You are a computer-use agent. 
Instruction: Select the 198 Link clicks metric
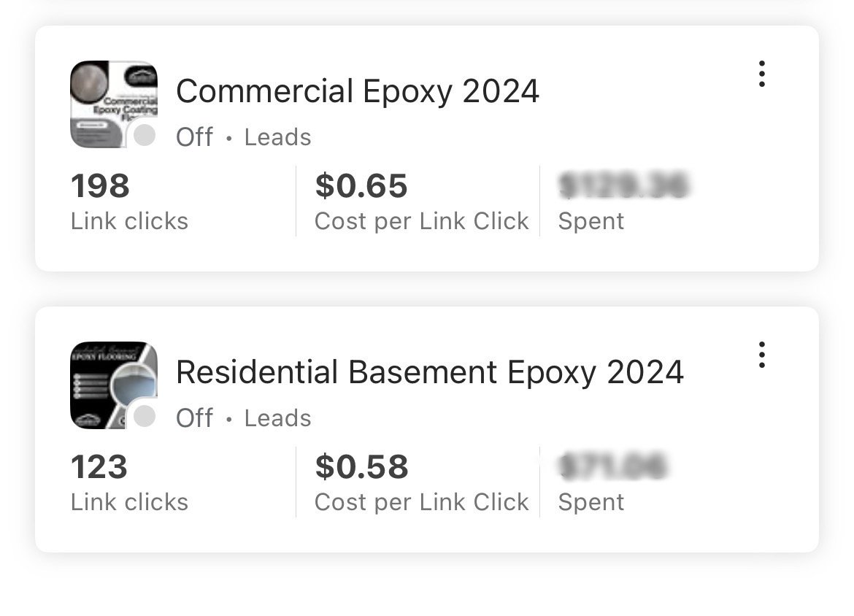tap(129, 201)
